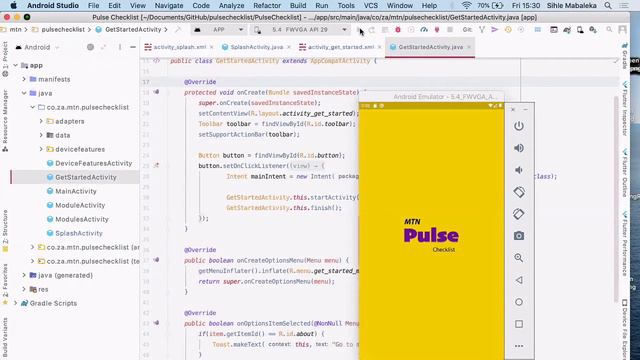Screen dimensions: 640x360
Task: Open the Profiler gauge icon in toolbar
Action: pos(424,30)
